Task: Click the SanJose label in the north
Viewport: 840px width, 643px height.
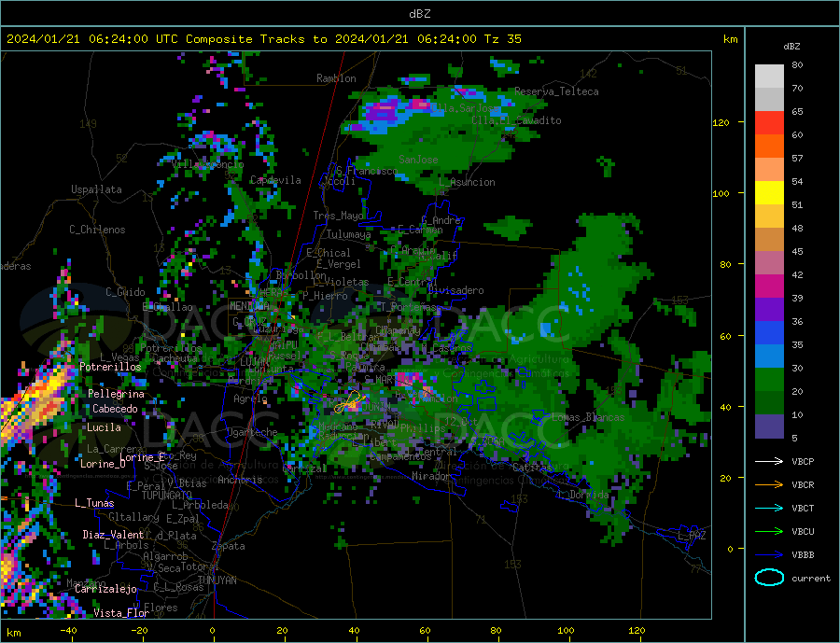Action: click(418, 160)
